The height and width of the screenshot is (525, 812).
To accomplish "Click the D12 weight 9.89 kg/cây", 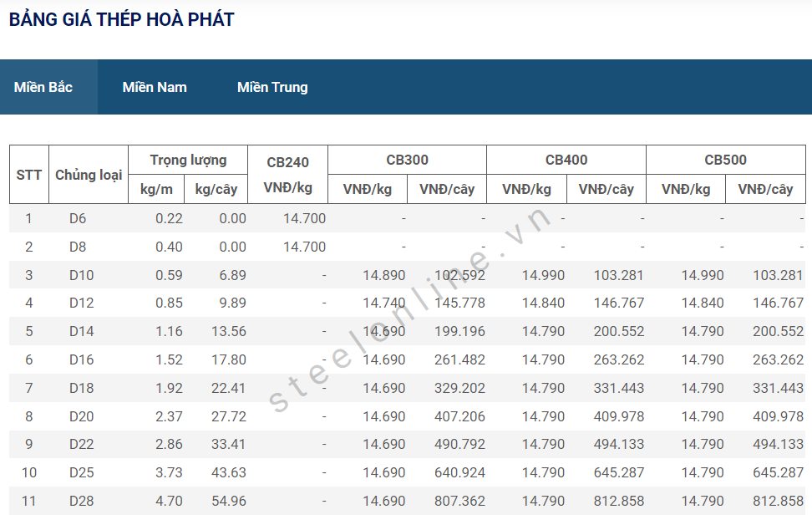I will (232, 303).
